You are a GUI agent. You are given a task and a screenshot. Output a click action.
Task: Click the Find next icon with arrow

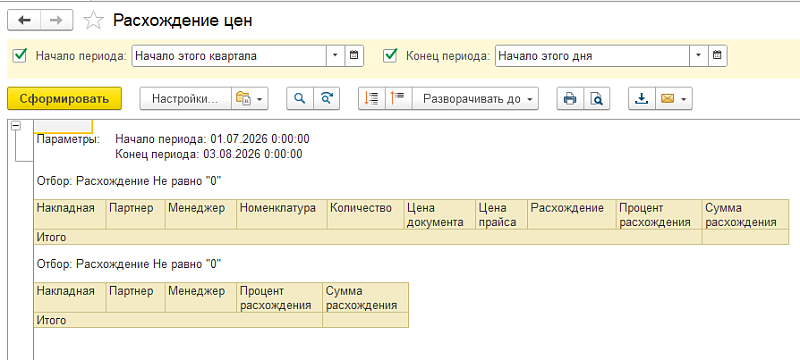[327, 99]
